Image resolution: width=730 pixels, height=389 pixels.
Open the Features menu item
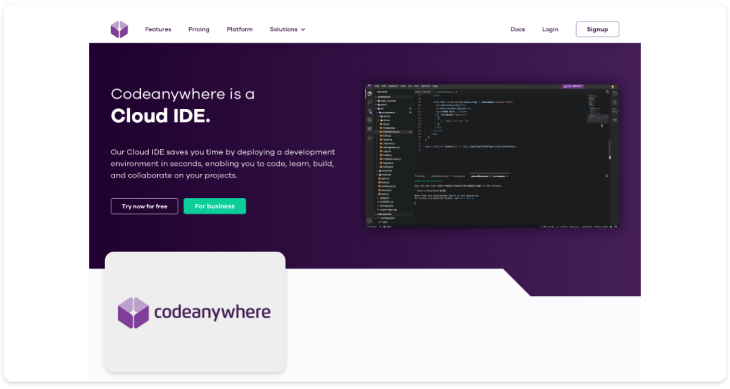[x=158, y=29]
